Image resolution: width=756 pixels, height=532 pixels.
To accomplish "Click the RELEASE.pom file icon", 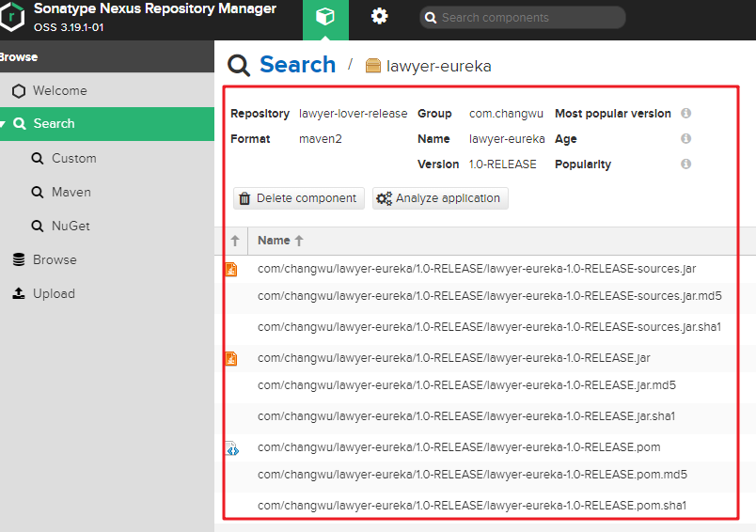I will pyautogui.click(x=231, y=448).
